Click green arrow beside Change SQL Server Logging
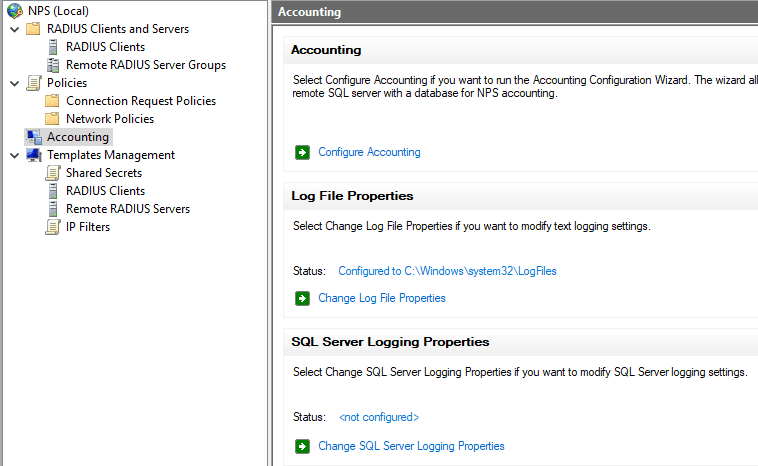Image resolution: width=758 pixels, height=466 pixels. (302, 446)
